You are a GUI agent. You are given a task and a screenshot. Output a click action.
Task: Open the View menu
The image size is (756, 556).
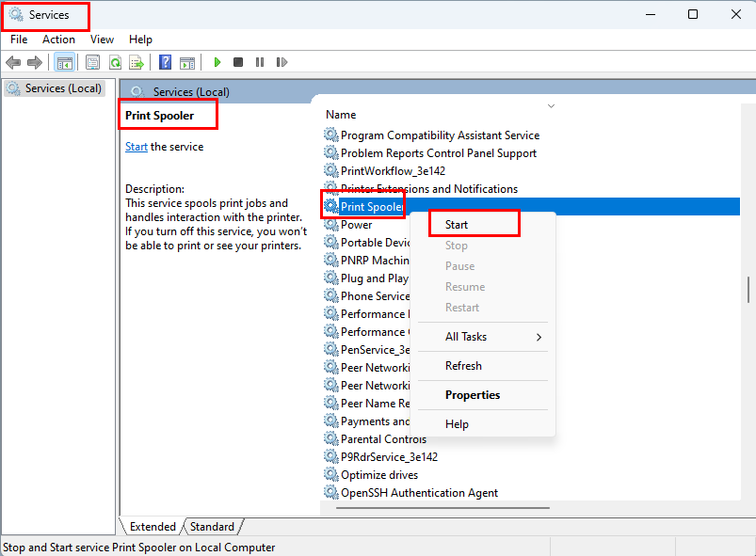102,40
